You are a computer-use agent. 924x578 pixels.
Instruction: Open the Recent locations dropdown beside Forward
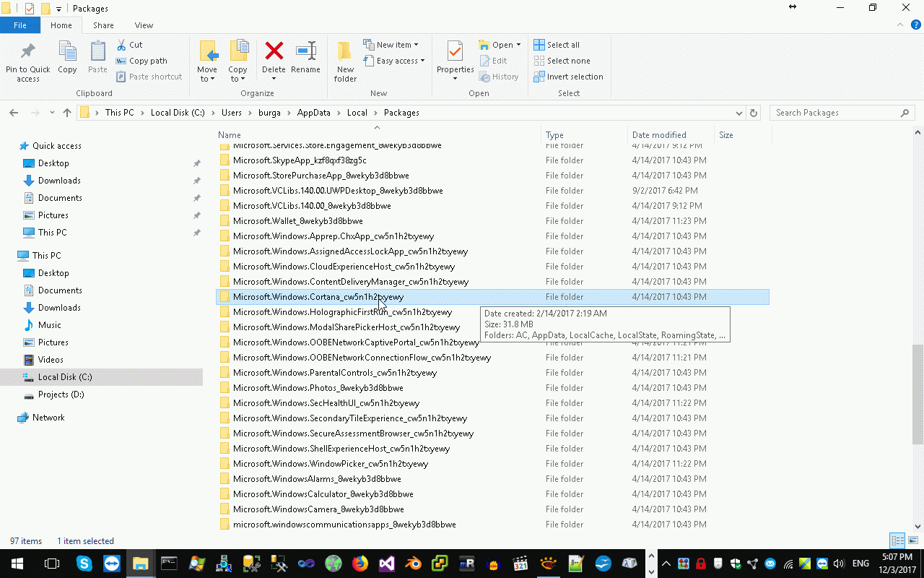(x=52, y=113)
